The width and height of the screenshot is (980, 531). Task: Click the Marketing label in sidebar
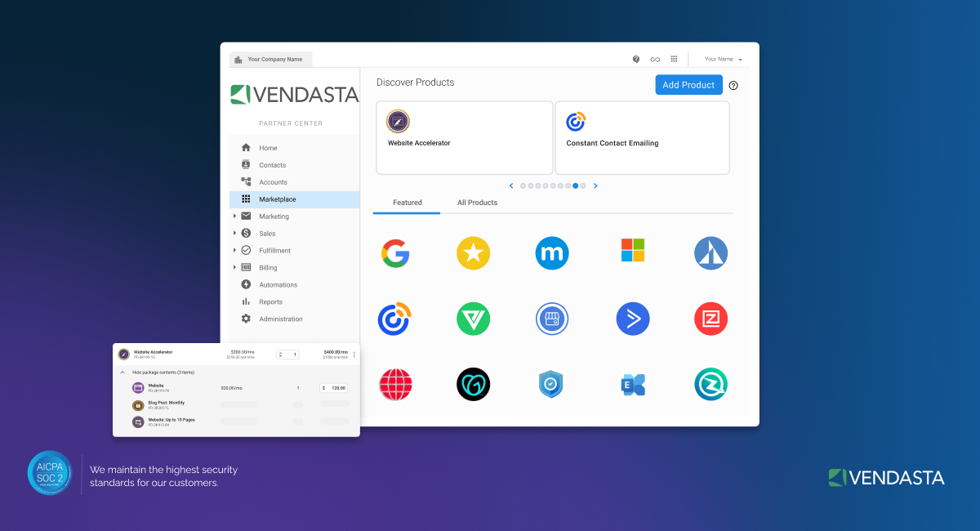click(x=274, y=216)
